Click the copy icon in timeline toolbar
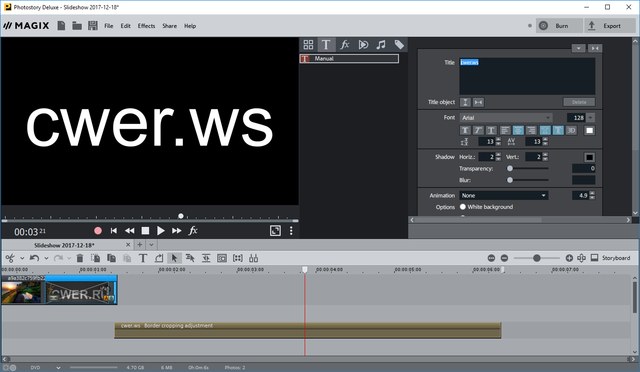The height and width of the screenshot is (372, 640). tap(111, 258)
